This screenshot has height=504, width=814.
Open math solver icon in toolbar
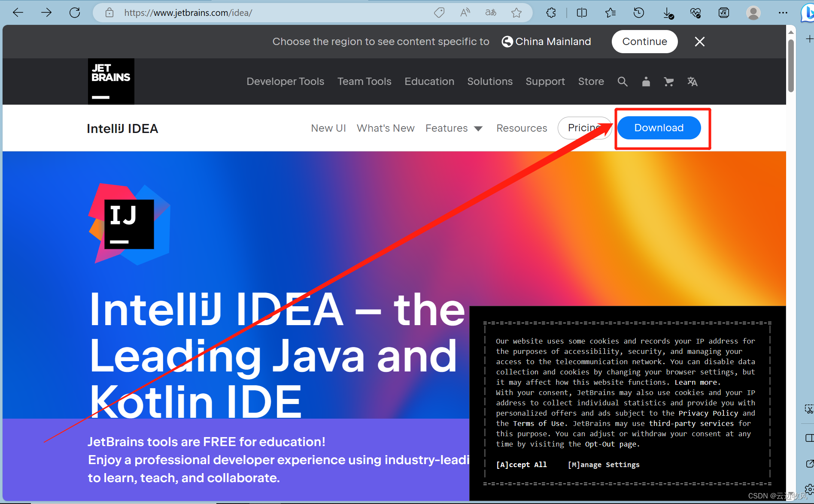[724, 13]
